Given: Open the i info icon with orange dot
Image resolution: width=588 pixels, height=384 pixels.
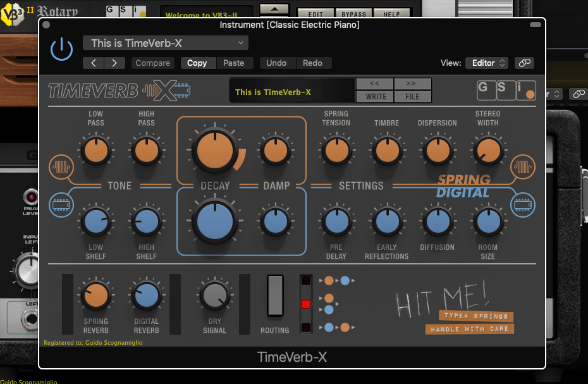Looking at the screenshot, I should point(525,90).
